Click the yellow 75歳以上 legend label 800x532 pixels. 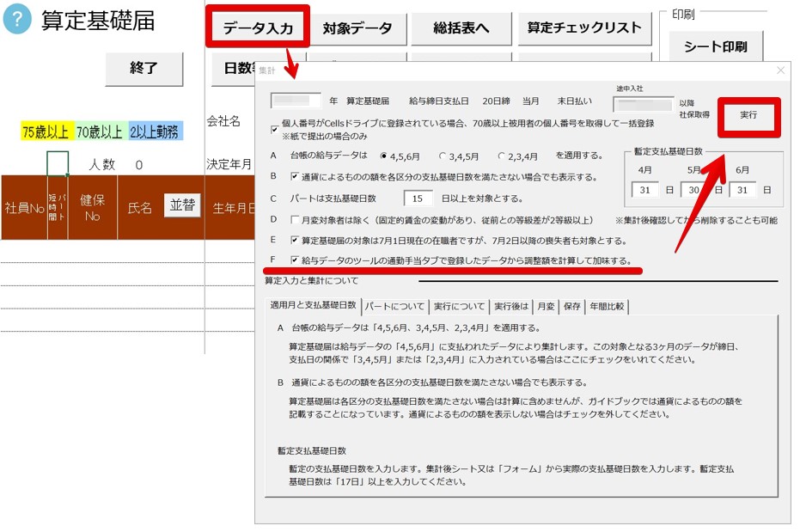tap(46, 131)
